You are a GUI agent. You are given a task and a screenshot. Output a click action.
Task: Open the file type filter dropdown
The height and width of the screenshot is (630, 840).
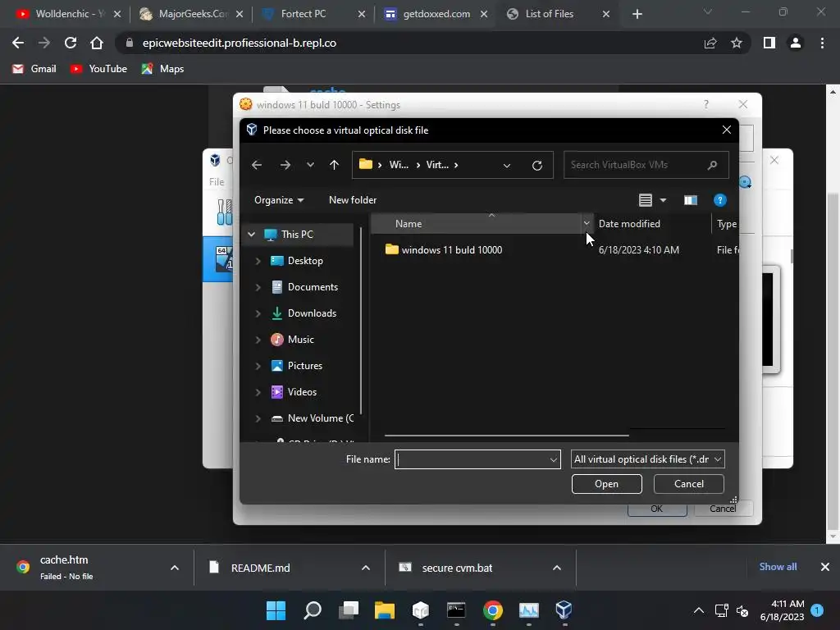[x=648, y=459]
